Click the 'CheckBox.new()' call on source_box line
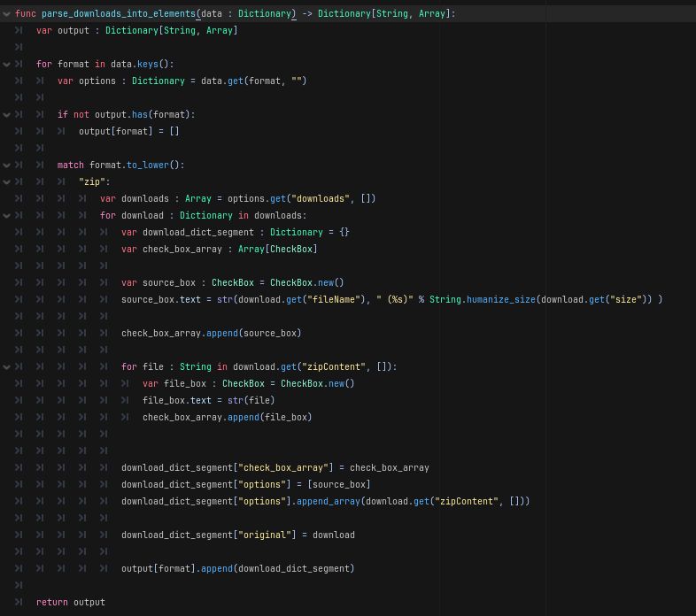696x616 pixels. 307,282
